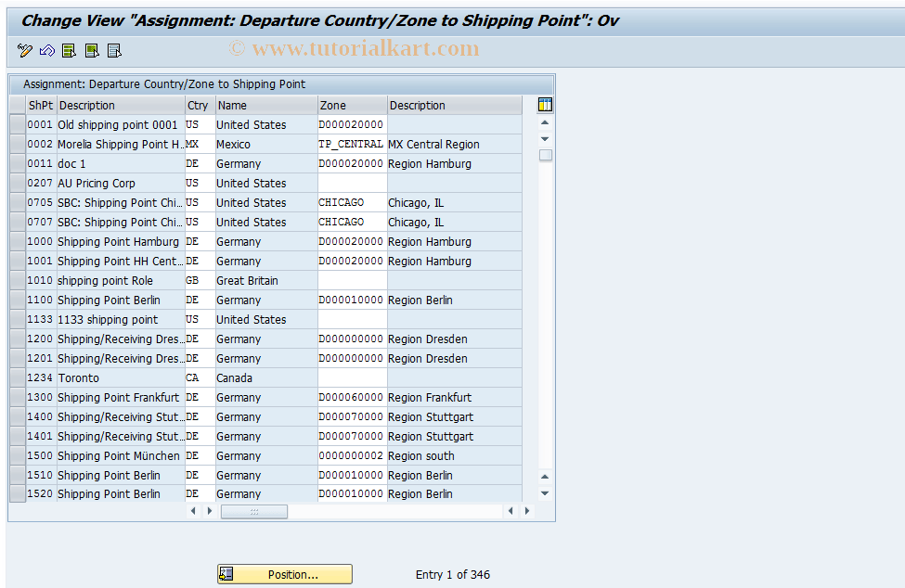Open the Ctry dropdown for shipping point 1010
Image resolution: width=905 pixels, height=588 pixels.
tap(198, 280)
